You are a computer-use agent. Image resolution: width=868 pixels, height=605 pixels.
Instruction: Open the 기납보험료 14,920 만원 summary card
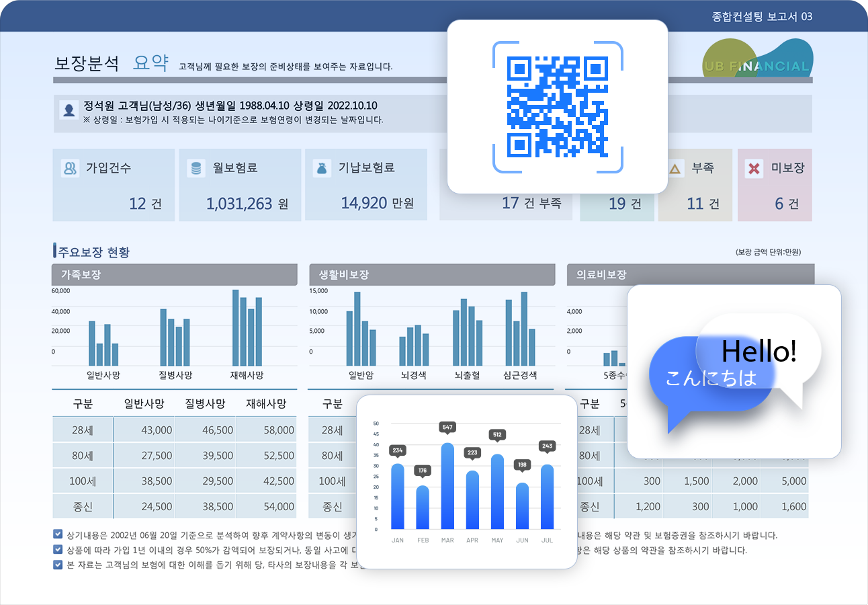[x=366, y=185]
